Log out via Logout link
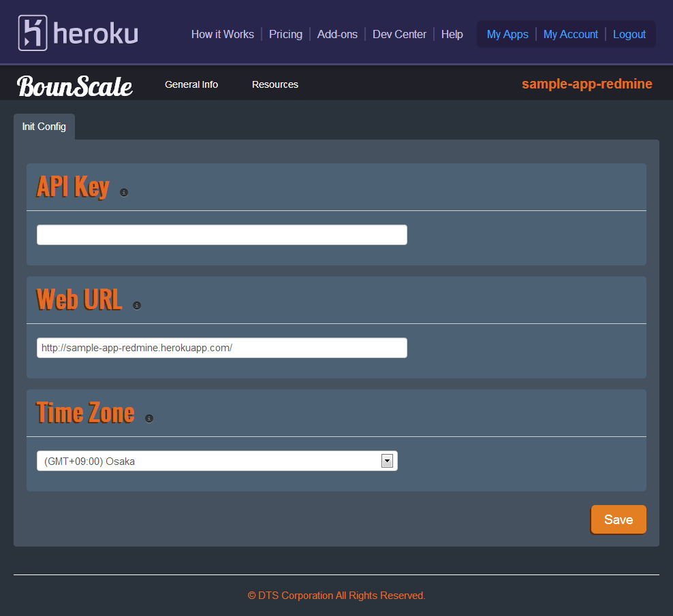This screenshot has width=673, height=616. [629, 34]
